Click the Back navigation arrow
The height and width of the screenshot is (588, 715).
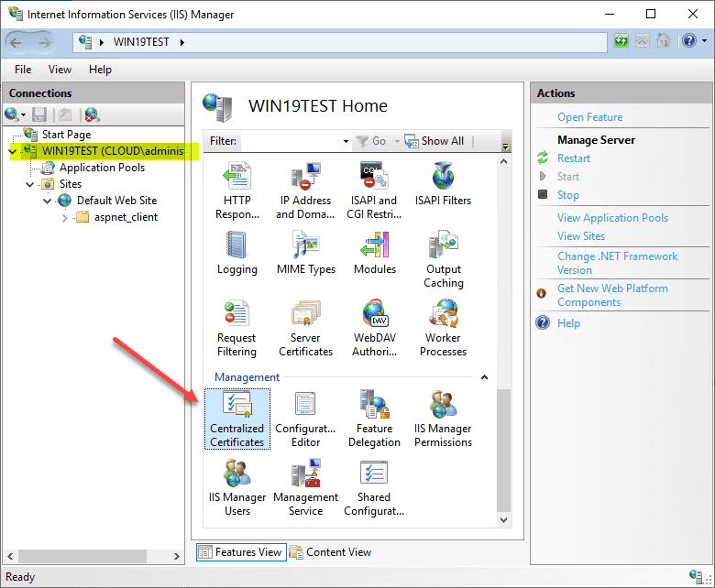click(x=16, y=43)
